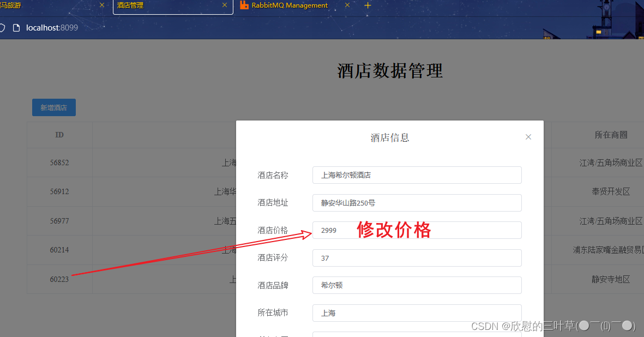The image size is (644, 337).
Task: Click the 酒店名称 label
Action: 273,175
